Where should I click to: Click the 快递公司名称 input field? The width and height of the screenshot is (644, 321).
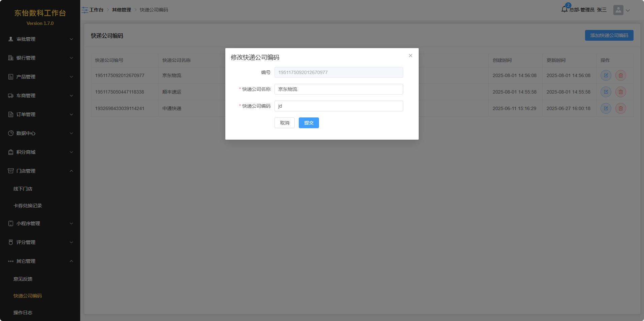pos(339,89)
